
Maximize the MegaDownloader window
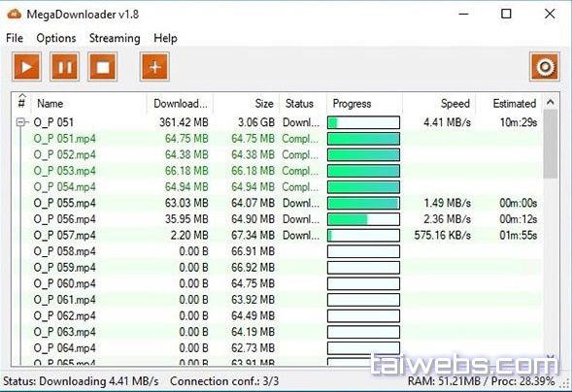pos(506,14)
